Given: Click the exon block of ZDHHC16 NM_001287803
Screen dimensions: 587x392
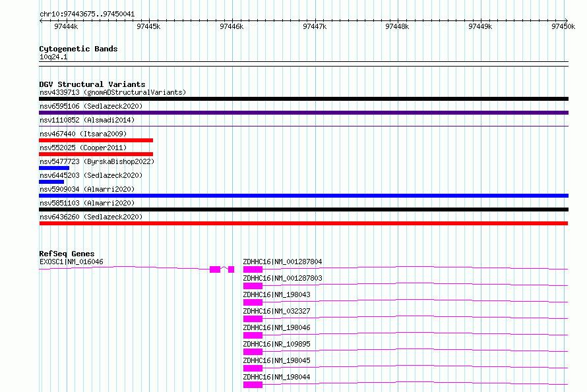Looking at the screenshot, I should click(x=253, y=286).
